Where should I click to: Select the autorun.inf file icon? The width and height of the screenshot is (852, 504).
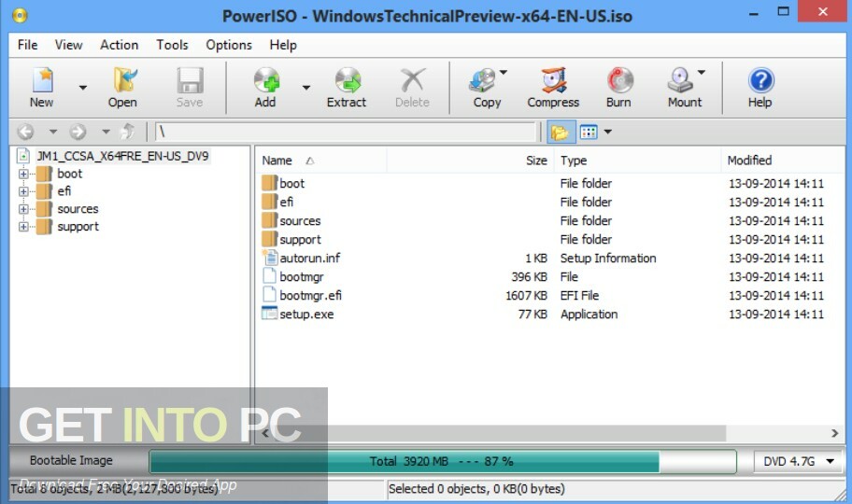tap(269, 258)
